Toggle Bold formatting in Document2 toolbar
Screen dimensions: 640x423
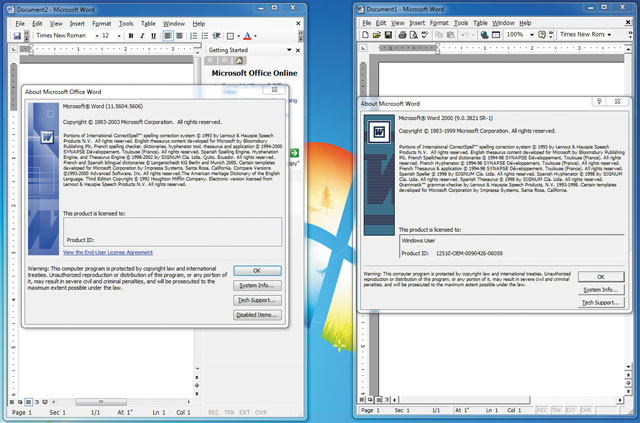[x=131, y=36]
